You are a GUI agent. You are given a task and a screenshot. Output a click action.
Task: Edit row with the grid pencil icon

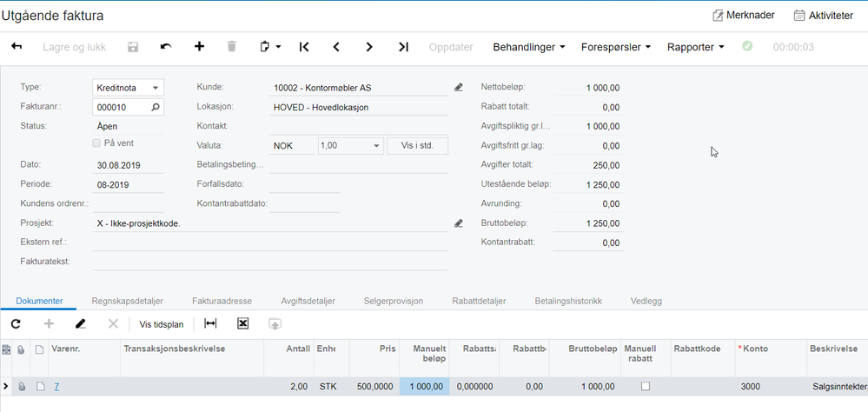(81, 324)
